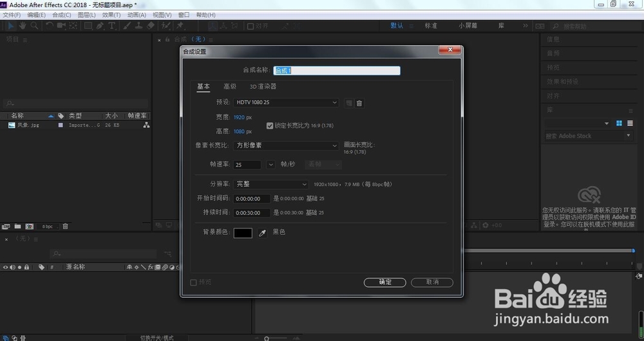644x341 pixels.
Task: Select the Clone Stamp tool
Action: (139, 26)
